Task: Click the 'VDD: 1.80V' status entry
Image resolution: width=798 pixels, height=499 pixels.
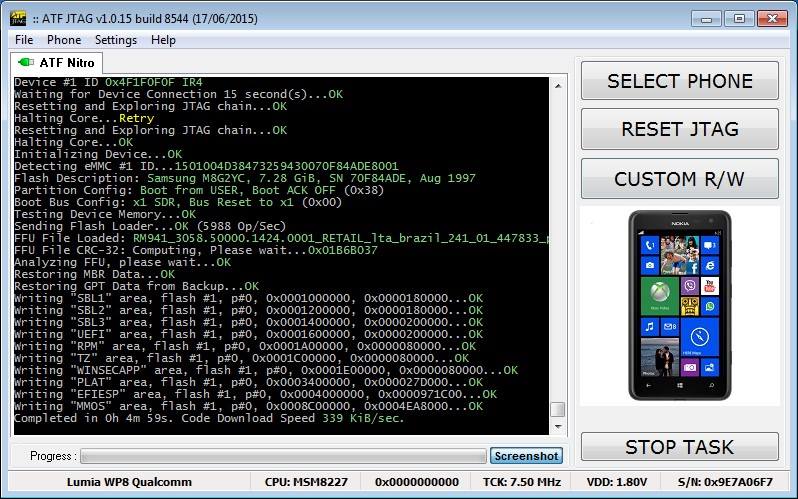Action: (x=616, y=482)
